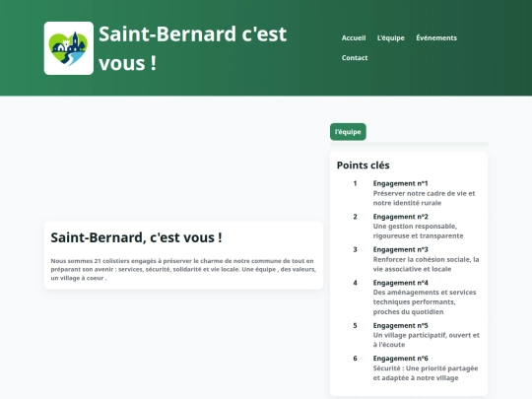Click the header title Saint-Bernard c'est vous !

(192, 48)
